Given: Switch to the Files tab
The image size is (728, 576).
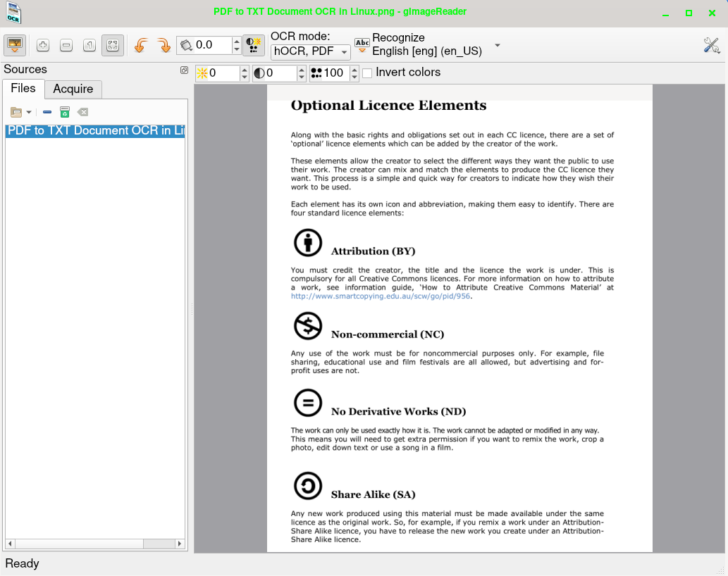Looking at the screenshot, I should coord(23,89).
